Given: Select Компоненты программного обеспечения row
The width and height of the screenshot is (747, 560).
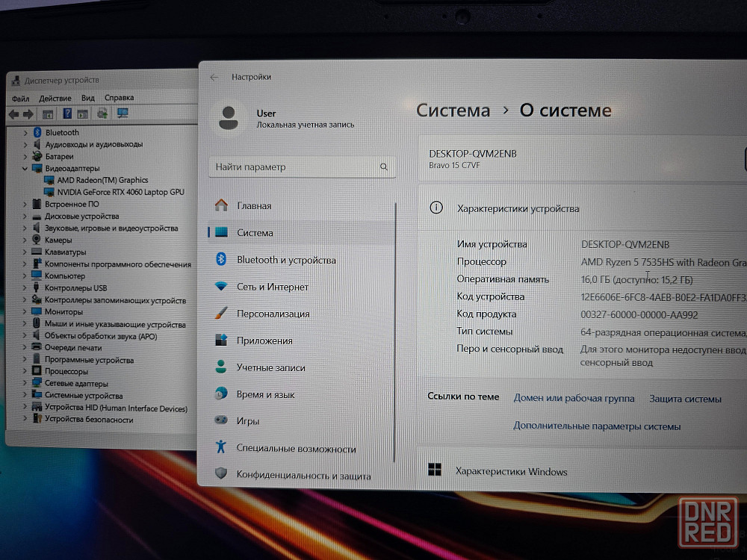Looking at the screenshot, I should click(x=118, y=264).
